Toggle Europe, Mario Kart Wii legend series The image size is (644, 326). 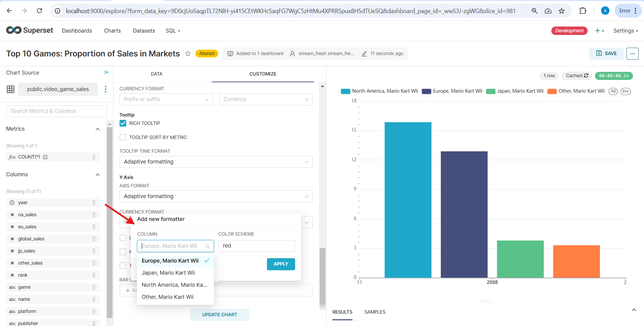(x=452, y=91)
